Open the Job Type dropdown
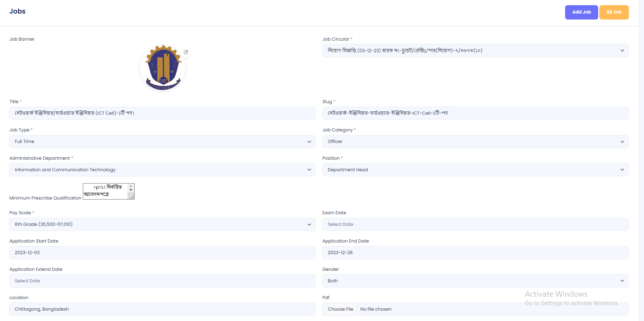The height and width of the screenshot is (321, 644). coord(162,142)
